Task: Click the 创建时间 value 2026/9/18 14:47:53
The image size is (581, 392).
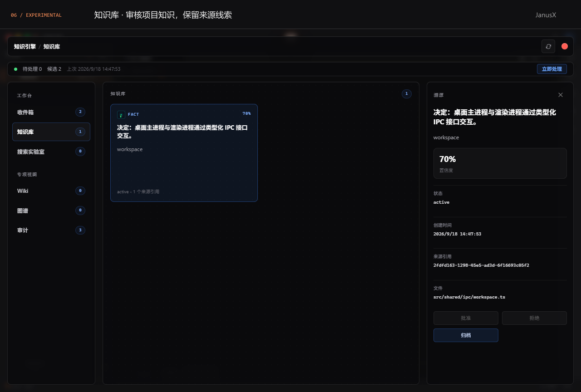Action: pyautogui.click(x=457, y=234)
